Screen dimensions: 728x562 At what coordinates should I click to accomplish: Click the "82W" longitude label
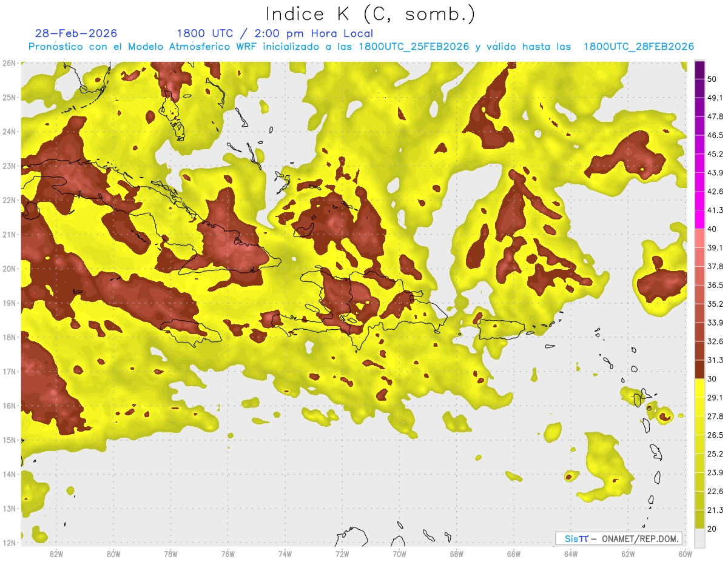click(56, 554)
